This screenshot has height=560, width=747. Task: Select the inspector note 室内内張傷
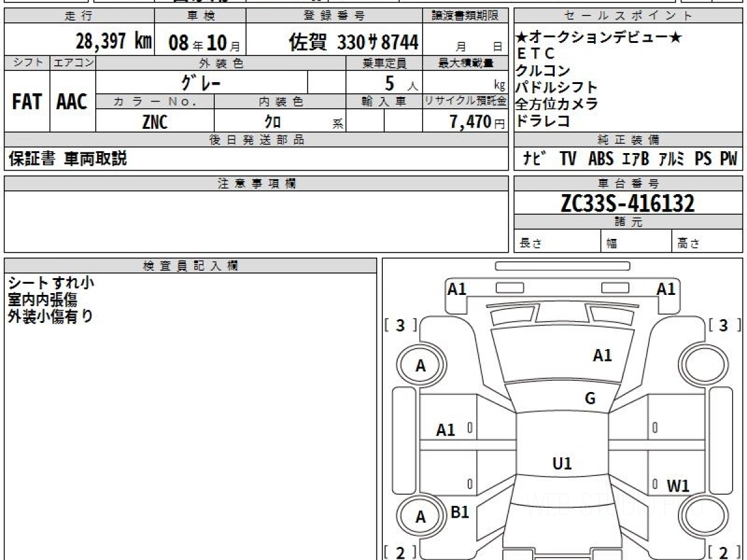(42, 300)
